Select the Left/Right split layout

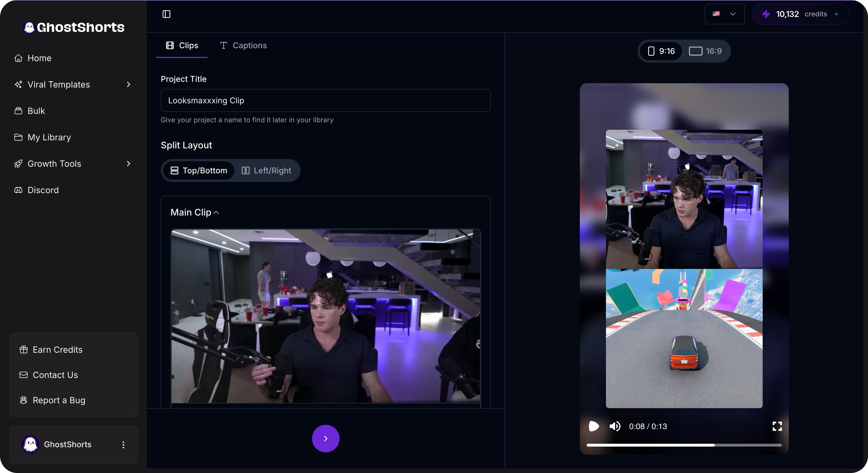coord(266,170)
